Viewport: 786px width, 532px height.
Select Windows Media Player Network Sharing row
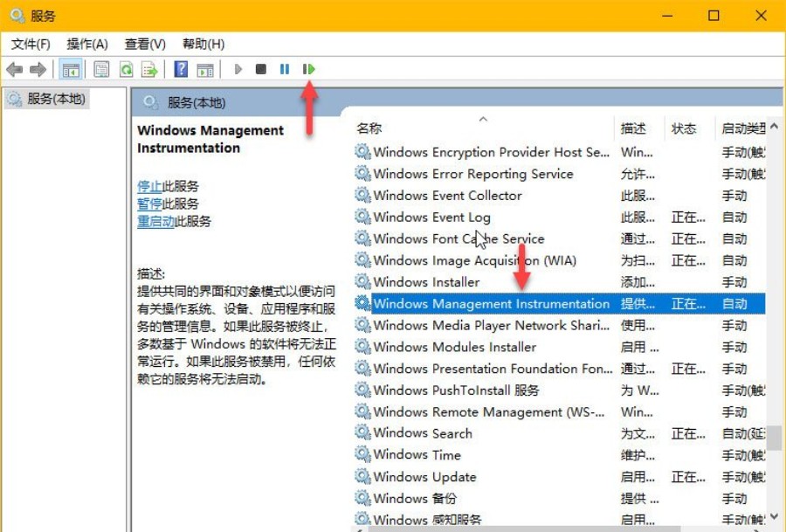[560, 326]
